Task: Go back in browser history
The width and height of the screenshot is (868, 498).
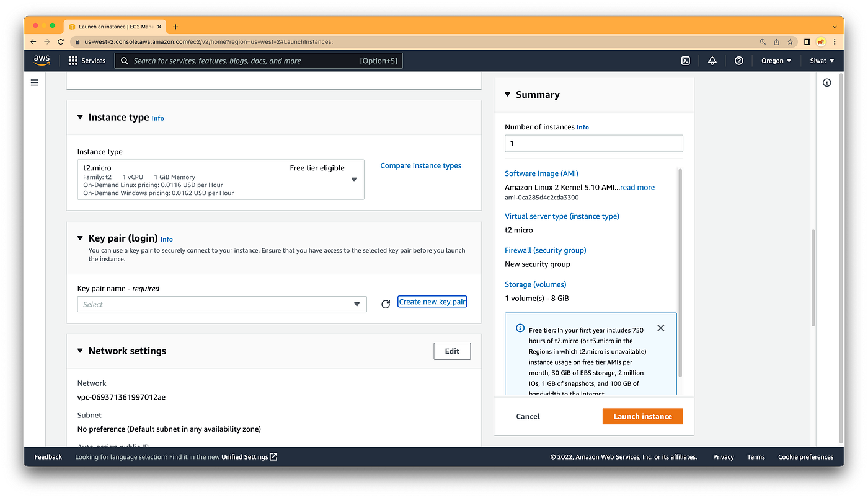Action: 33,41
